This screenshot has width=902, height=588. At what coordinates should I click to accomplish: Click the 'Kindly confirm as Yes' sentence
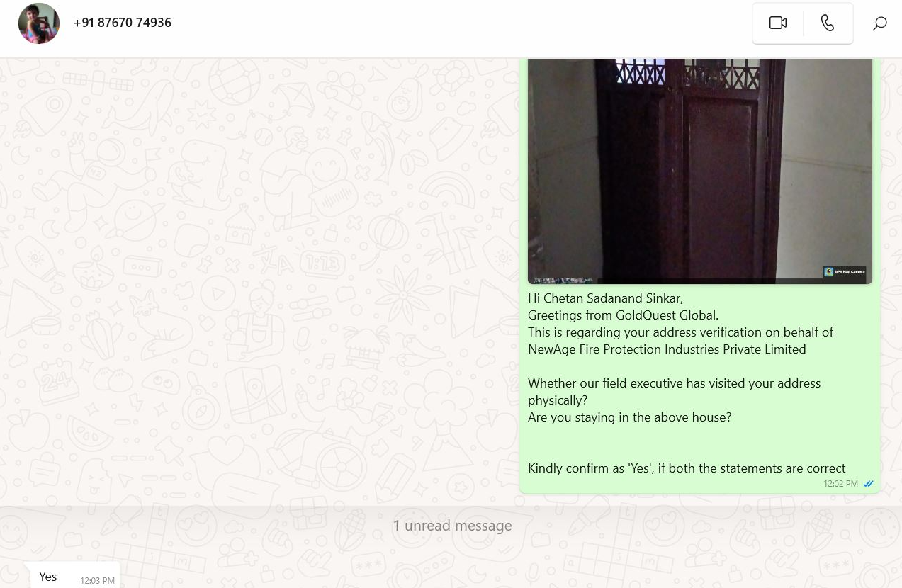coord(687,468)
